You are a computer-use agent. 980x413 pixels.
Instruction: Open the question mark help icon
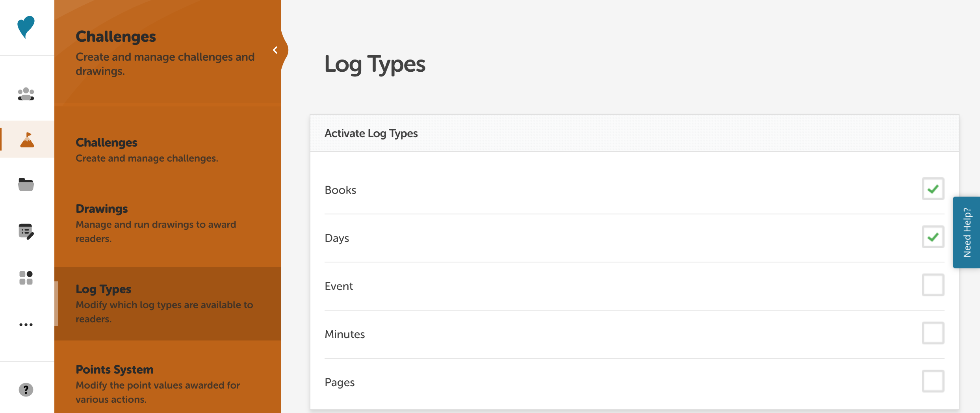25,390
